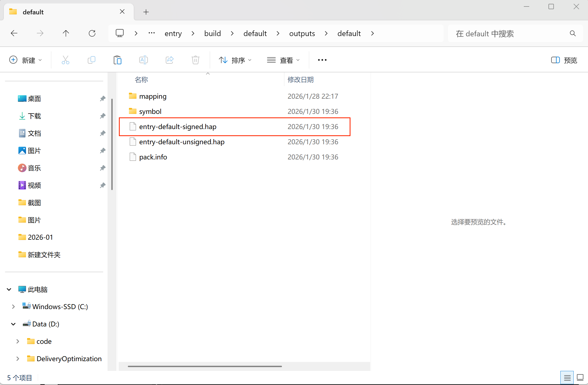The image size is (588, 385).
Task: Click the Cut scissors icon
Action: pyautogui.click(x=65, y=60)
